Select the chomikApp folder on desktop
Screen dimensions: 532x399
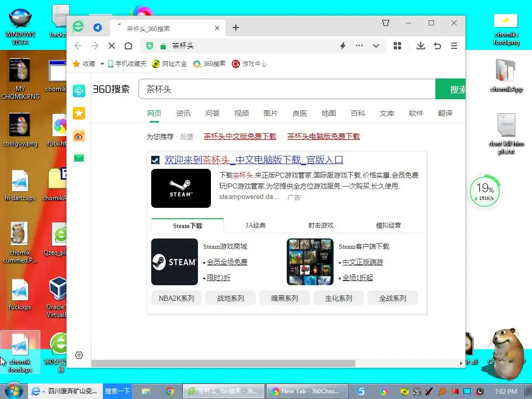click(506, 75)
